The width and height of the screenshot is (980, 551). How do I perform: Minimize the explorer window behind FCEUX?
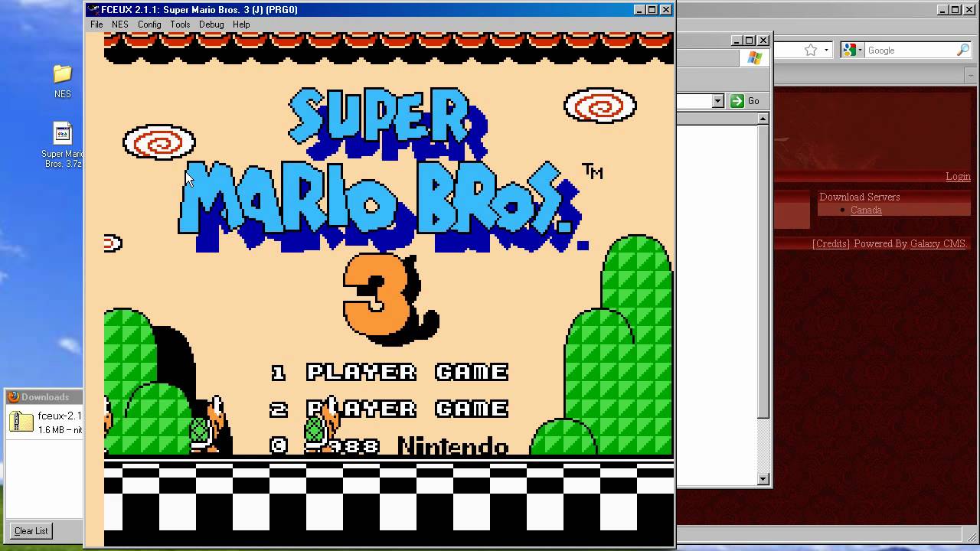pos(737,40)
